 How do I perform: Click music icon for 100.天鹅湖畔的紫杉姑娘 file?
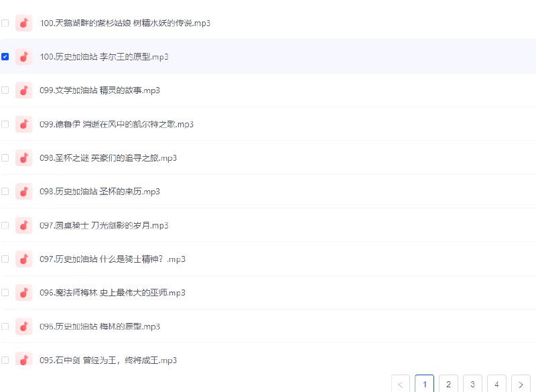tap(23, 23)
